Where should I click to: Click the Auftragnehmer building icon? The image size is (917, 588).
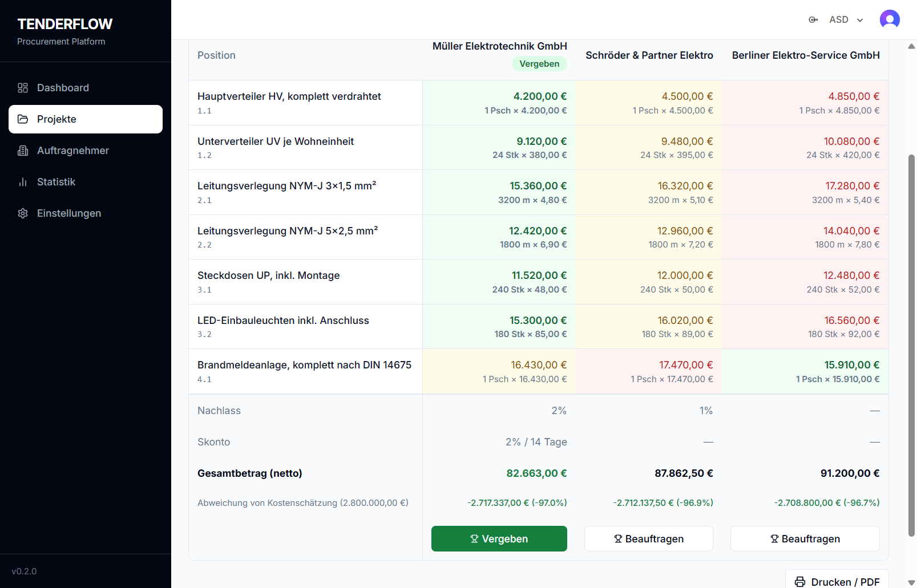coord(23,151)
